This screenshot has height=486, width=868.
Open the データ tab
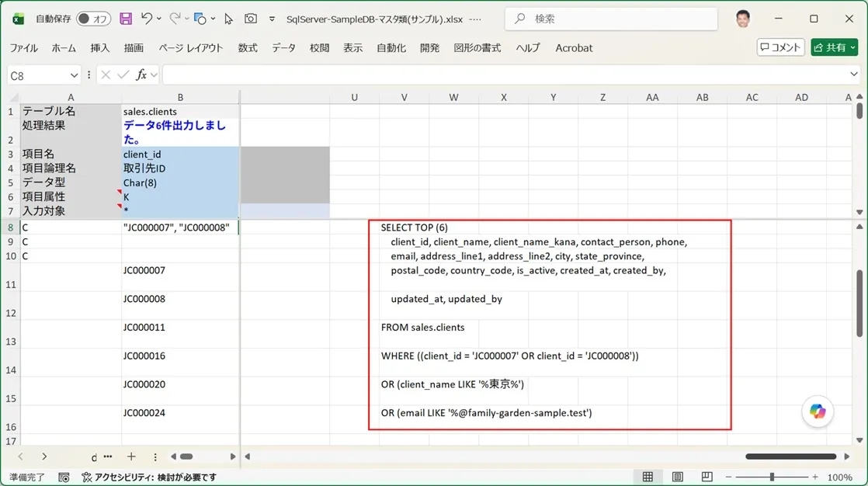pos(283,48)
